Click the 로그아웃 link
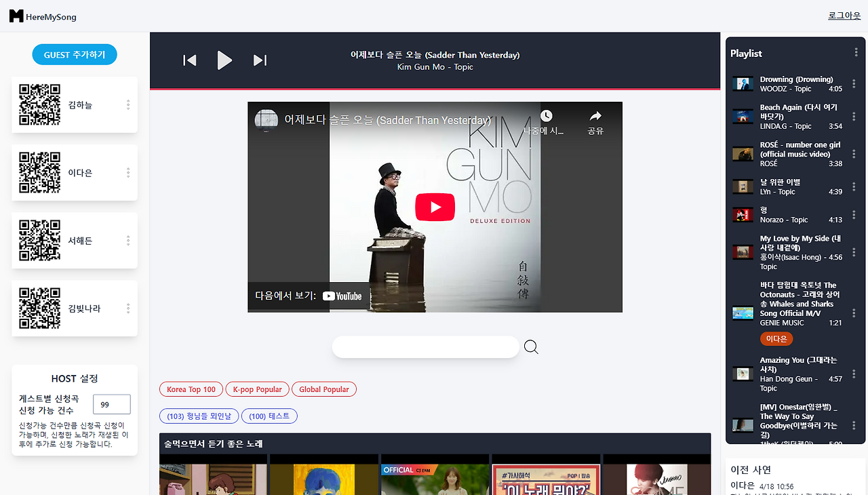The width and height of the screenshot is (868, 495). coord(844,16)
